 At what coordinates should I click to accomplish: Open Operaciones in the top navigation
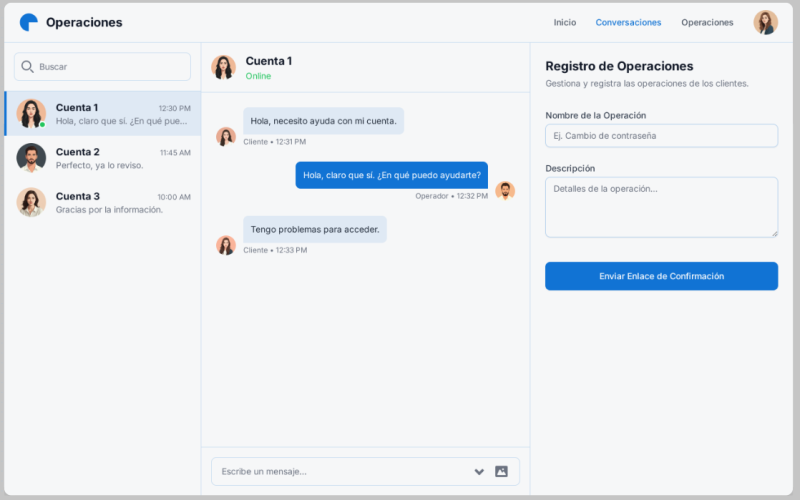[x=707, y=22]
